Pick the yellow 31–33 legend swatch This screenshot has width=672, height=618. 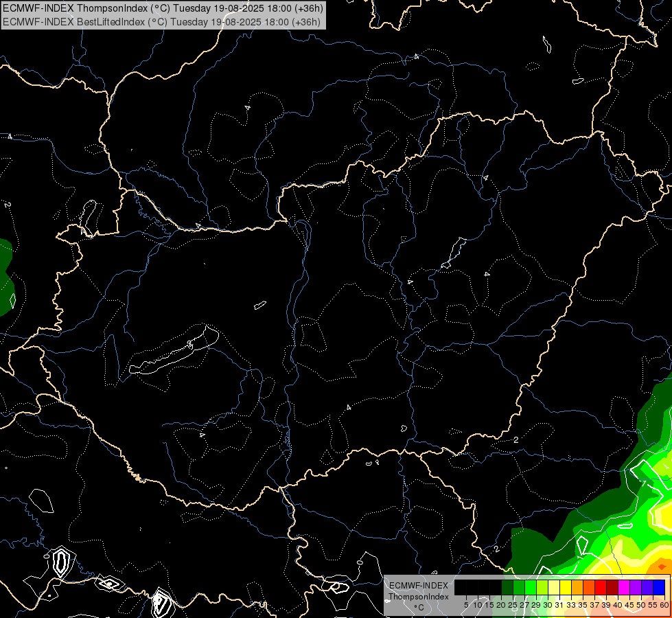566,587
